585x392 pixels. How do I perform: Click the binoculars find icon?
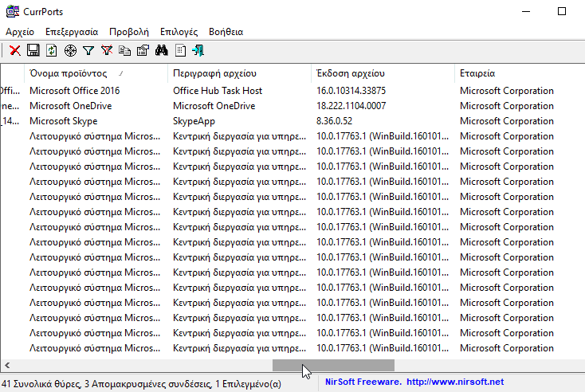coord(161,50)
